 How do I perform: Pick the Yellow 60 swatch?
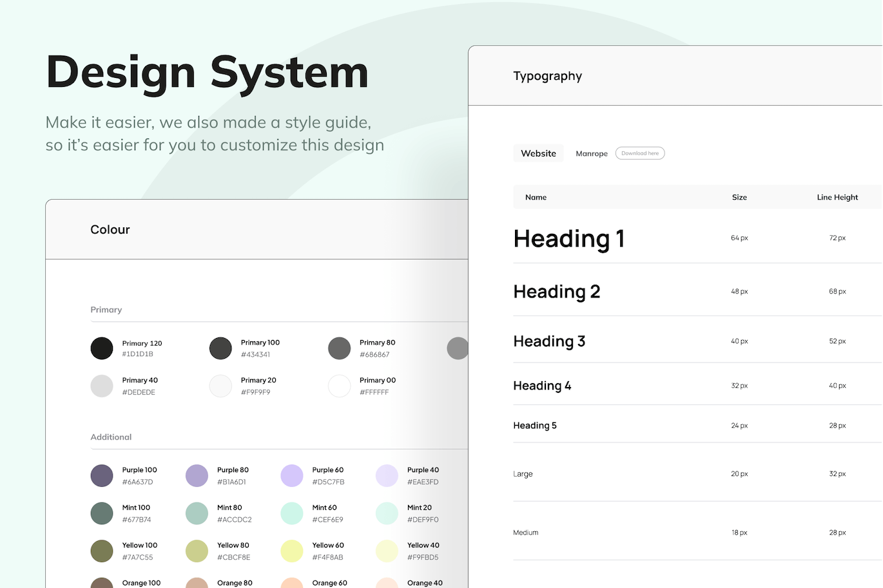coord(292,551)
